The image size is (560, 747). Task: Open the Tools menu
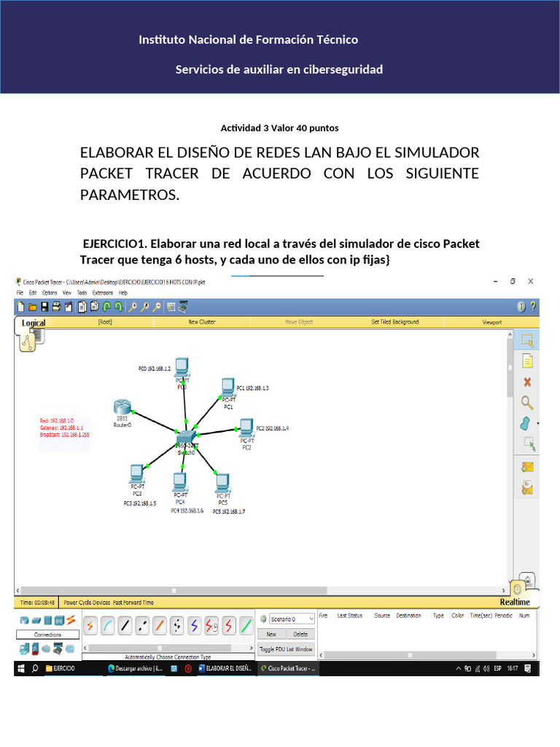pyautogui.click(x=82, y=293)
